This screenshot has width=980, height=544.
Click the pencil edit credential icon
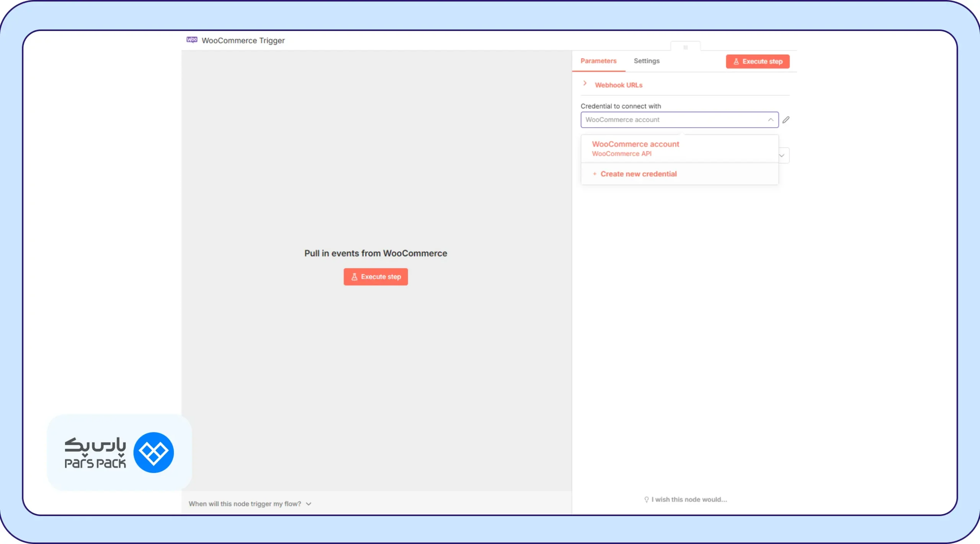786,120
